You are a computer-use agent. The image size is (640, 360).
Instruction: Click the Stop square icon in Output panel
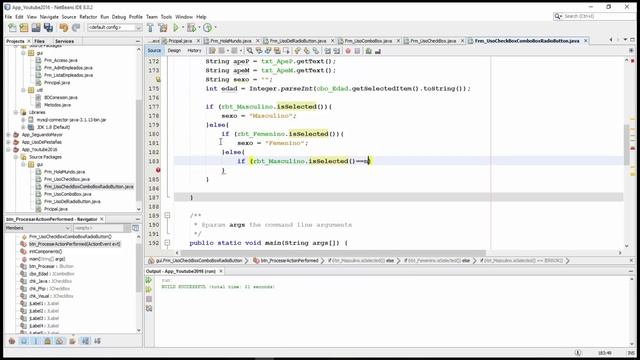pyautogui.click(x=149, y=299)
